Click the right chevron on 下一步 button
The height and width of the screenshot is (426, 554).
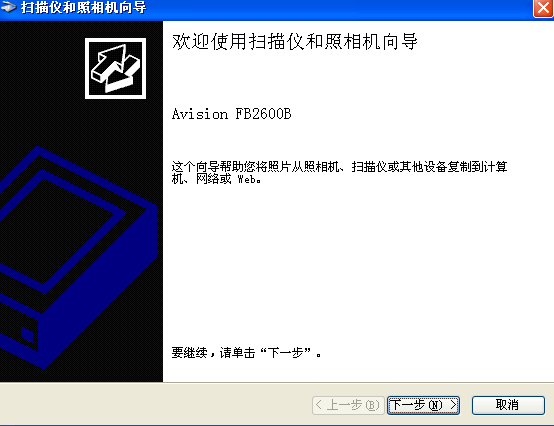(x=453, y=405)
